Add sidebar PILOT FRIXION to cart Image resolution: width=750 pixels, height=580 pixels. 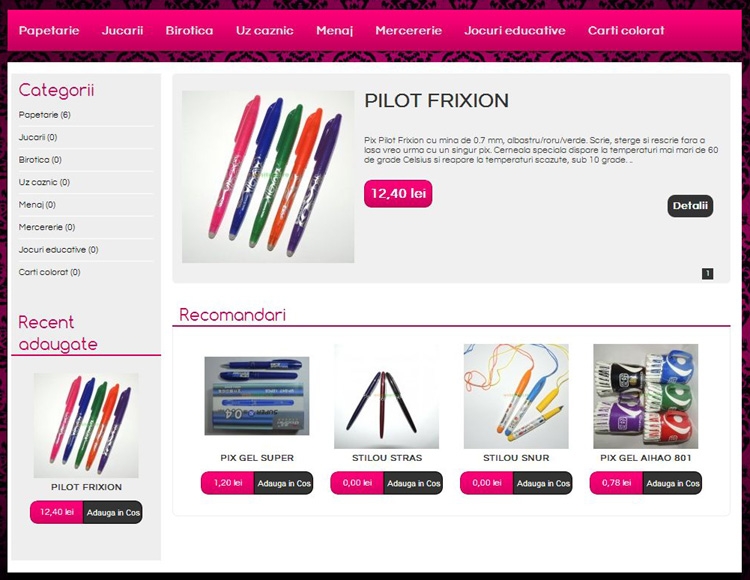click(113, 513)
